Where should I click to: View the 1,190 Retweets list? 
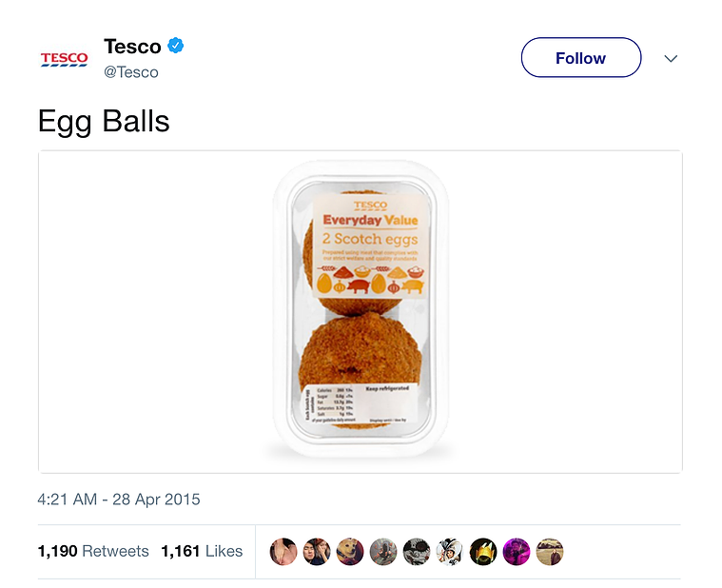(x=93, y=551)
